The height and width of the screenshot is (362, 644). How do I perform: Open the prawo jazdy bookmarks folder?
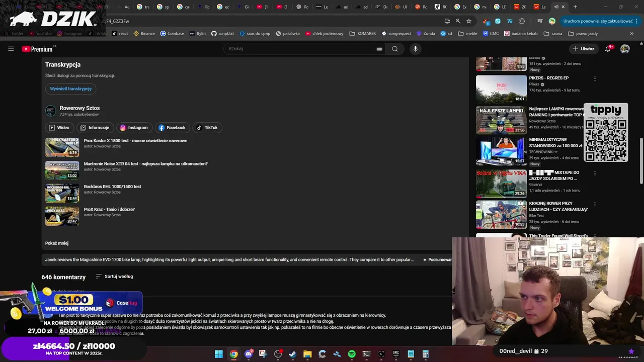pos(583,34)
